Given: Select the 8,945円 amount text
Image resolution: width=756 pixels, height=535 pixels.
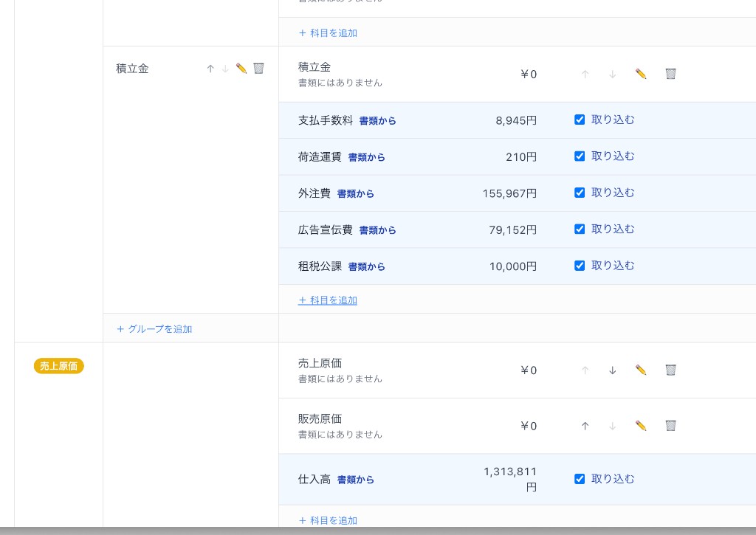Looking at the screenshot, I should (516, 120).
